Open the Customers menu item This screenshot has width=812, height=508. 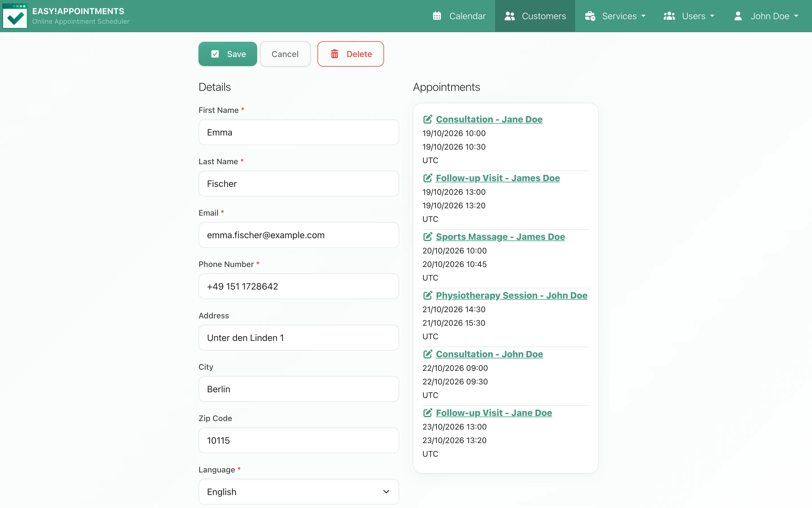pyautogui.click(x=535, y=16)
